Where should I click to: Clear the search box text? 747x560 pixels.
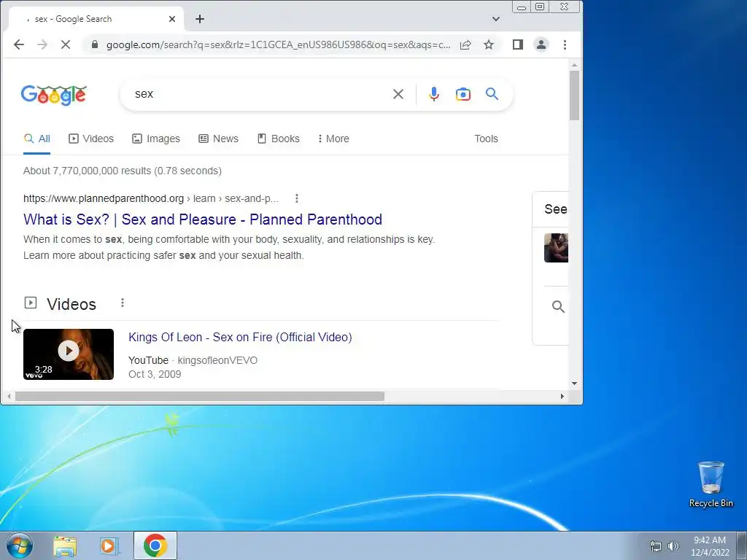(x=398, y=94)
